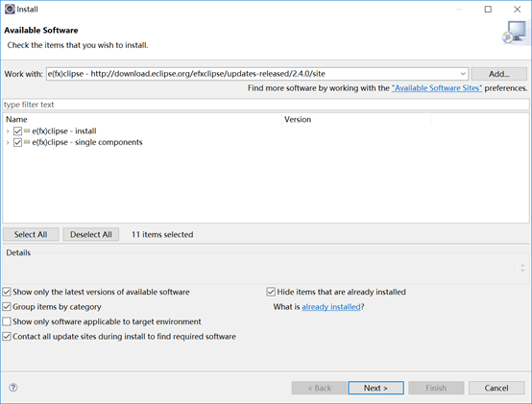Click the category icon beside e(fx)clipse - install
This screenshot has height=404, width=532.
coord(27,131)
